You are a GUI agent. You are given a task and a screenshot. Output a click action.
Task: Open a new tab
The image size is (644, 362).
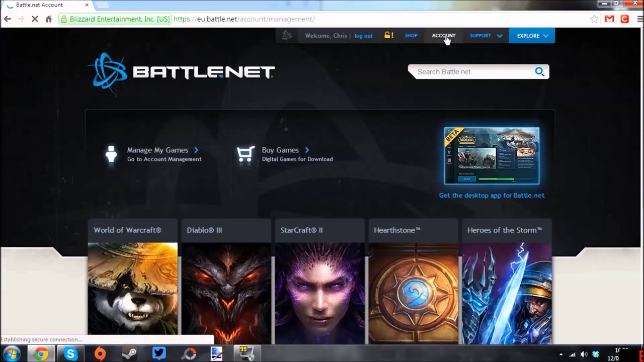tap(102, 6)
